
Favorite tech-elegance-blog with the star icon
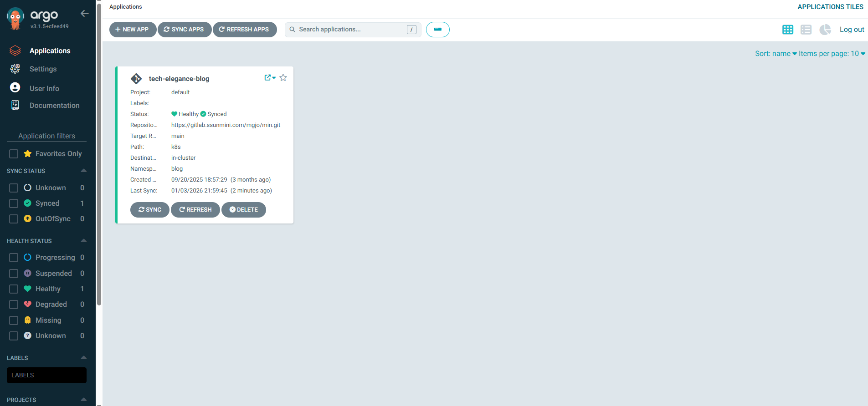[x=283, y=78]
